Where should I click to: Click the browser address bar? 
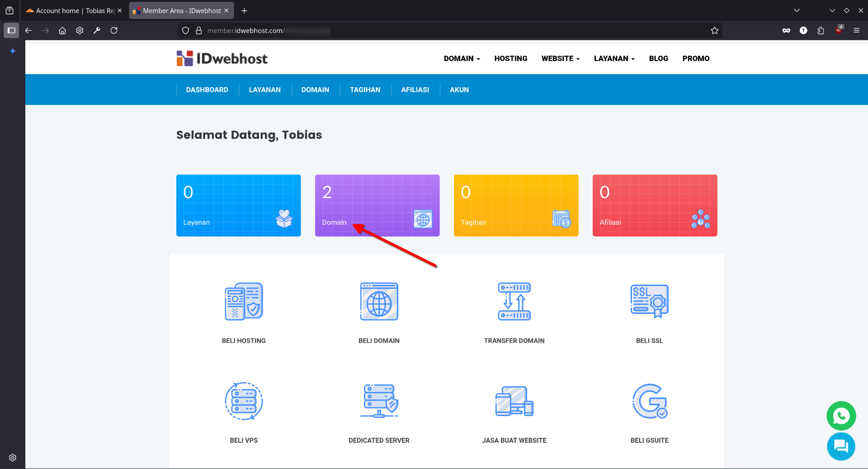(438, 31)
